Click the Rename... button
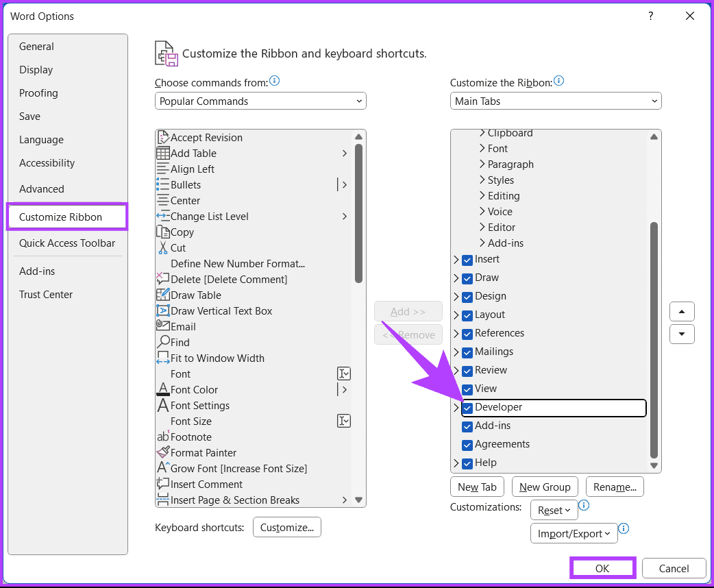This screenshot has width=714, height=588. [615, 487]
